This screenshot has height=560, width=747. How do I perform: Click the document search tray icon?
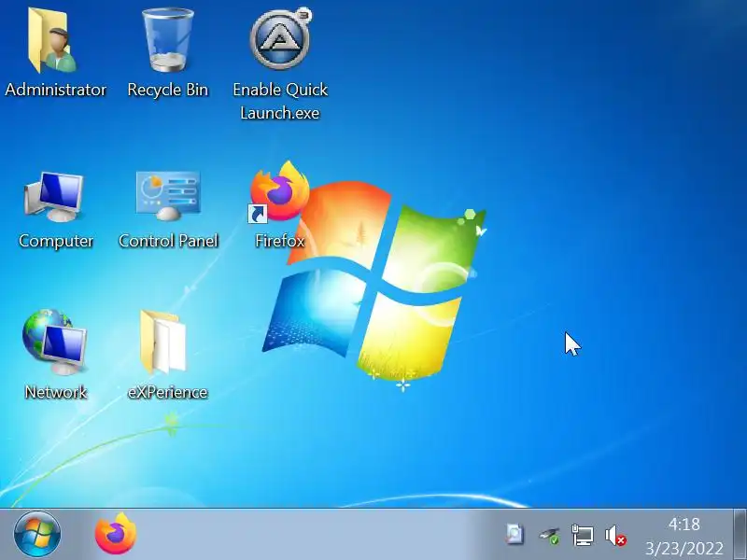click(x=514, y=534)
